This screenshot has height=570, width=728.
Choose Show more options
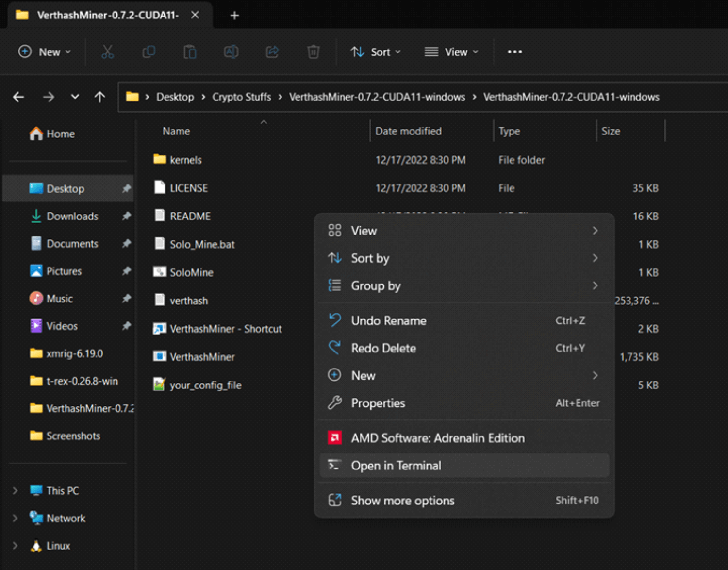pos(464,501)
